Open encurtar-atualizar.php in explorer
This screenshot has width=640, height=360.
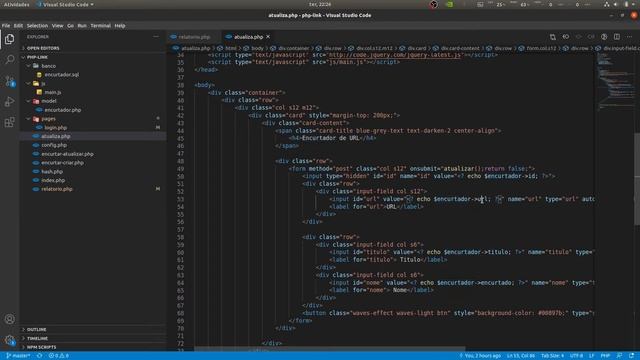[67, 154]
